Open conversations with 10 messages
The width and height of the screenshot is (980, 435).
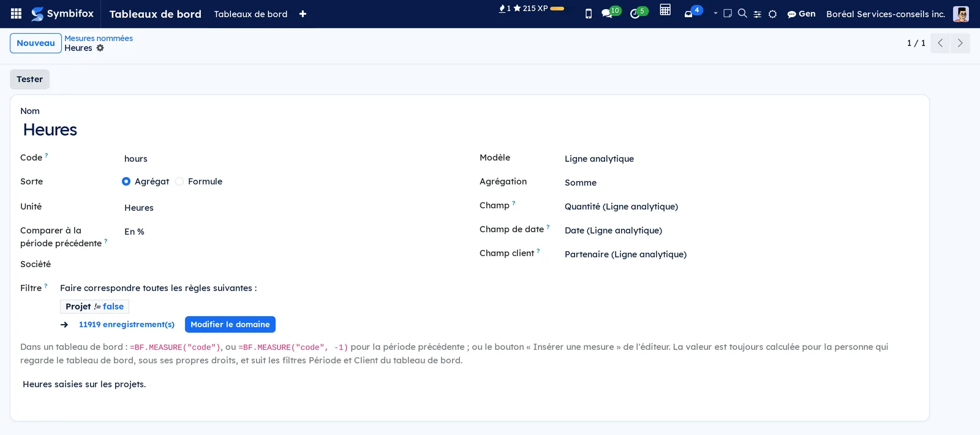coord(611,12)
